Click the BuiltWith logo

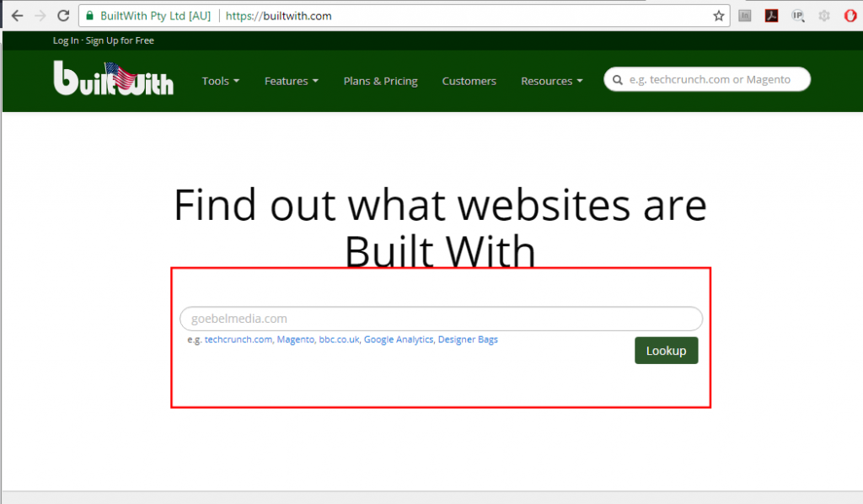pos(113,79)
